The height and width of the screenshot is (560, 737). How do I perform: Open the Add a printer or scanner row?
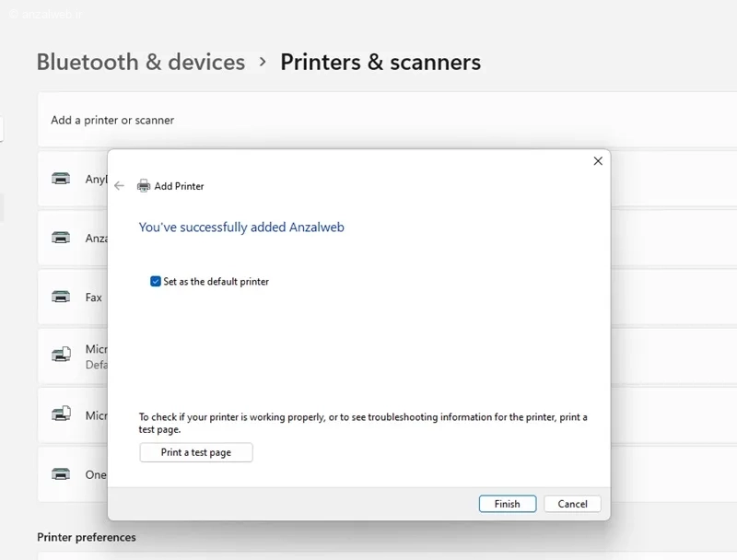click(x=387, y=120)
